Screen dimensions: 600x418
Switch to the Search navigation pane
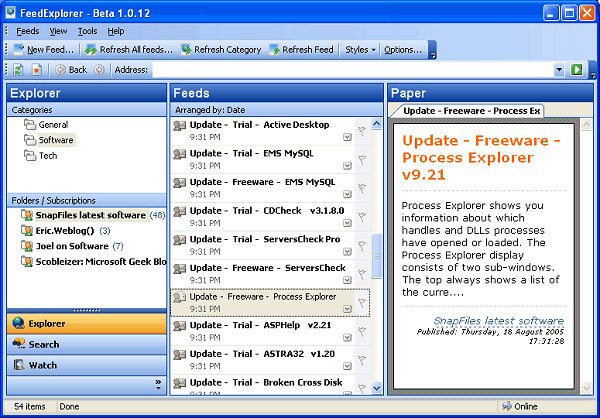click(x=87, y=345)
